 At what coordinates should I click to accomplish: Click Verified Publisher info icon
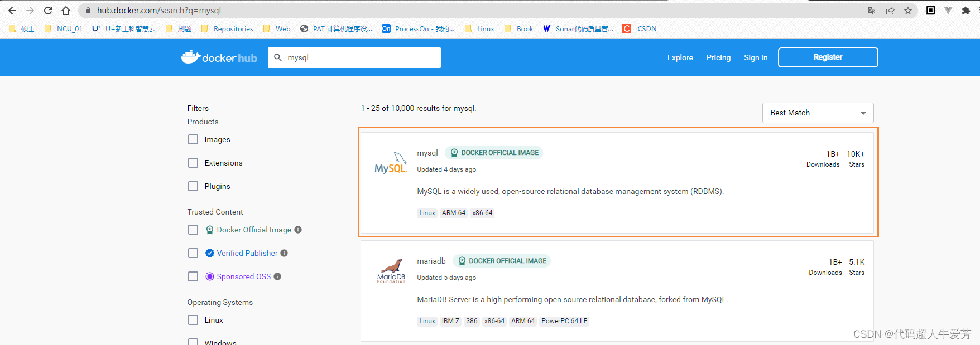pos(284,253)
